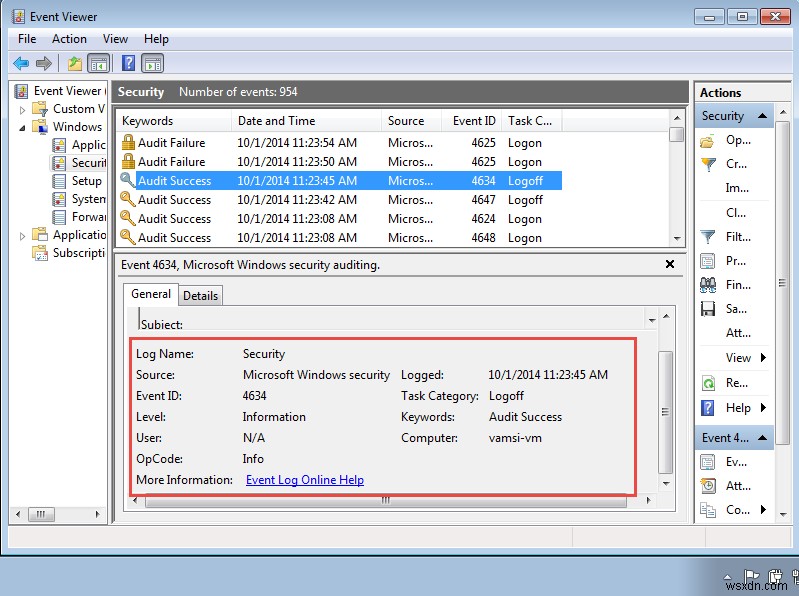Click the event list scroll up arrow

click(677, 118)
